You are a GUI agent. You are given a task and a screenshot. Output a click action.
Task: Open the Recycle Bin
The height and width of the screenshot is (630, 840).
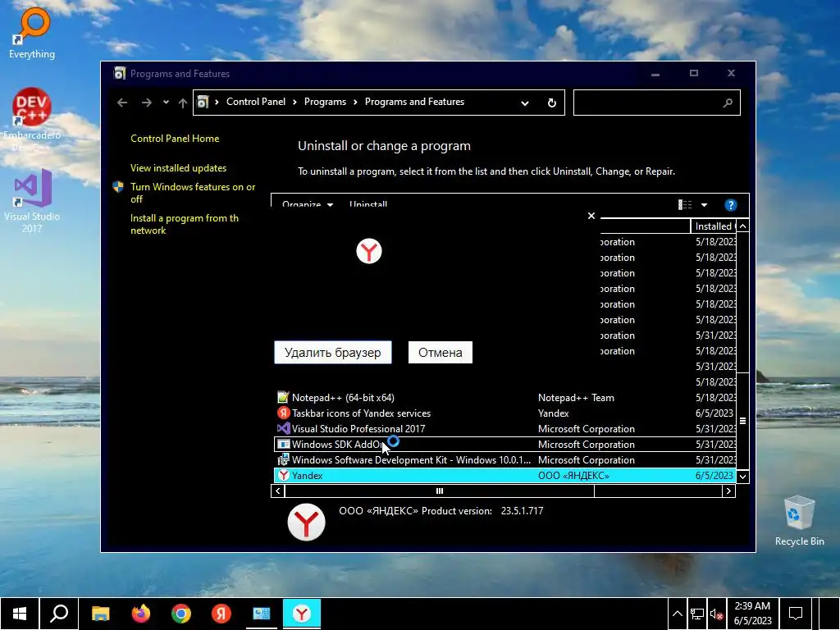(799, 521)
